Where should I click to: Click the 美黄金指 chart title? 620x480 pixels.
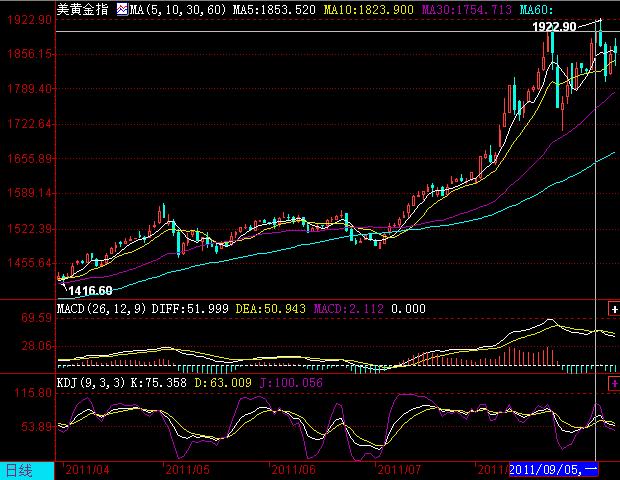click(x=82, y=9)
